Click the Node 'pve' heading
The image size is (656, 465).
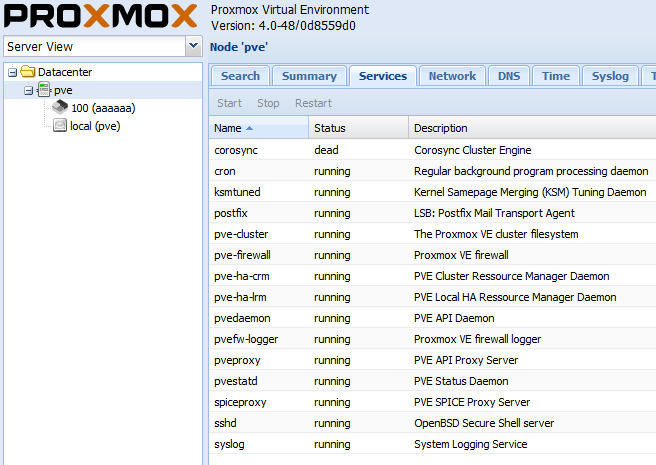coord(238,47)
